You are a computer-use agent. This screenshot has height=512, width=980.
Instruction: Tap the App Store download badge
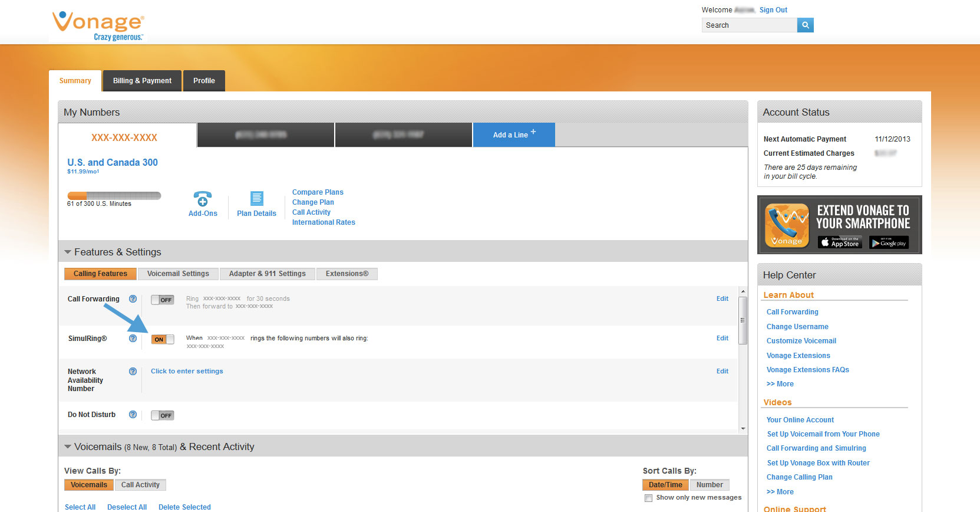[x=840, y=242]
